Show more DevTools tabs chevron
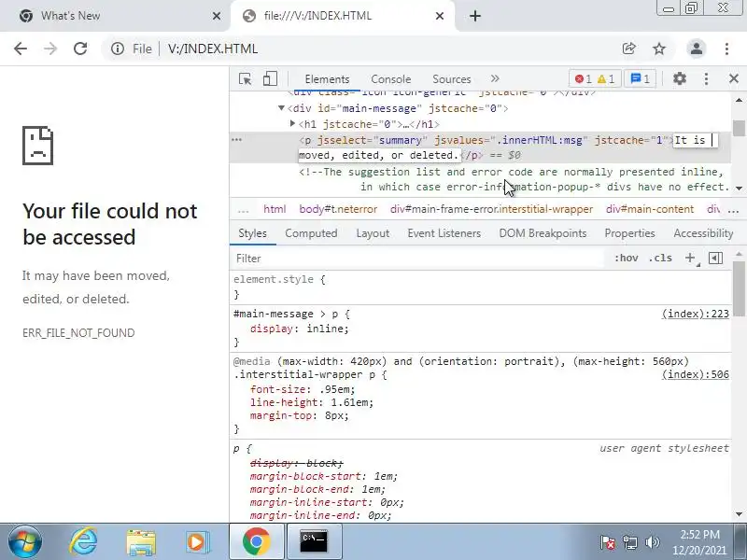 click(495, 78)
